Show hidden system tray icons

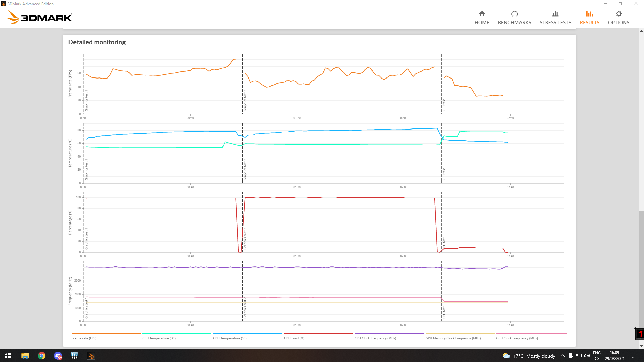pos(562,356)
